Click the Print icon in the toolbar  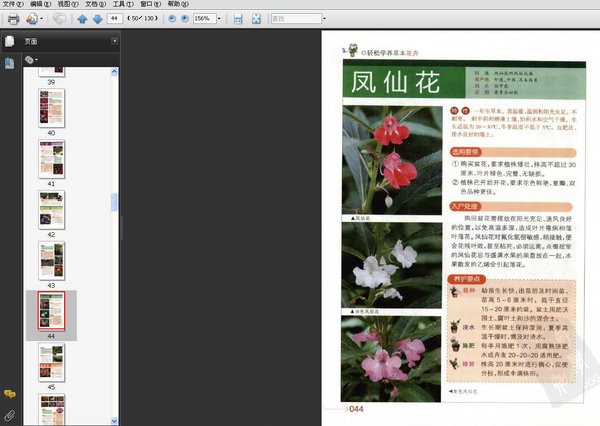[x=13, y=19]
